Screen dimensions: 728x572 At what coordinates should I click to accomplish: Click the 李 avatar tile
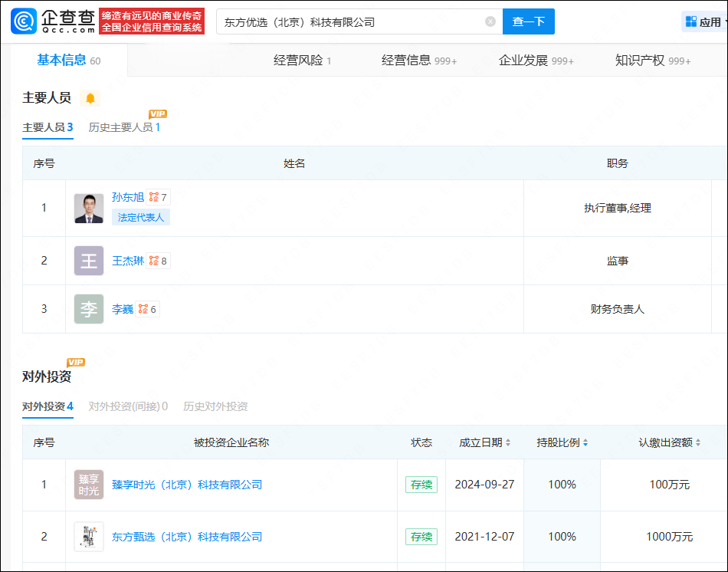[x=89, y=309]
